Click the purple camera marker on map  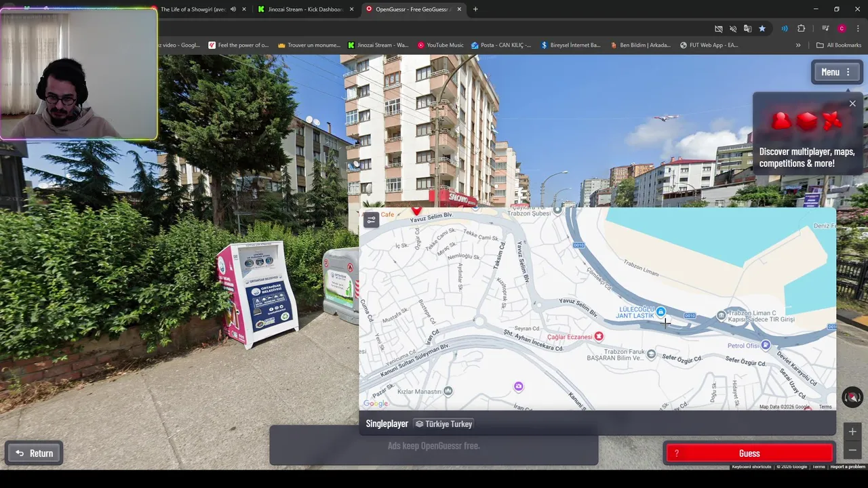(518, 386)
